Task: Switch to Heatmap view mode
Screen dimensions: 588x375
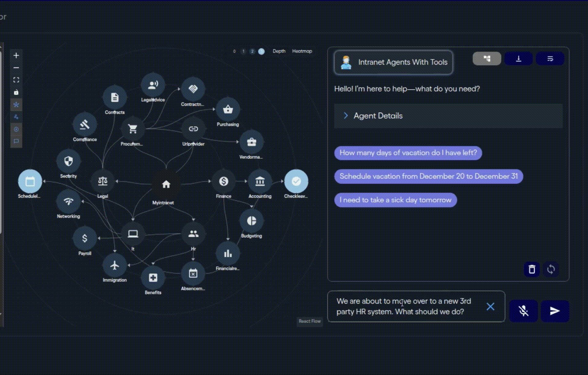Action: (302, 51)
